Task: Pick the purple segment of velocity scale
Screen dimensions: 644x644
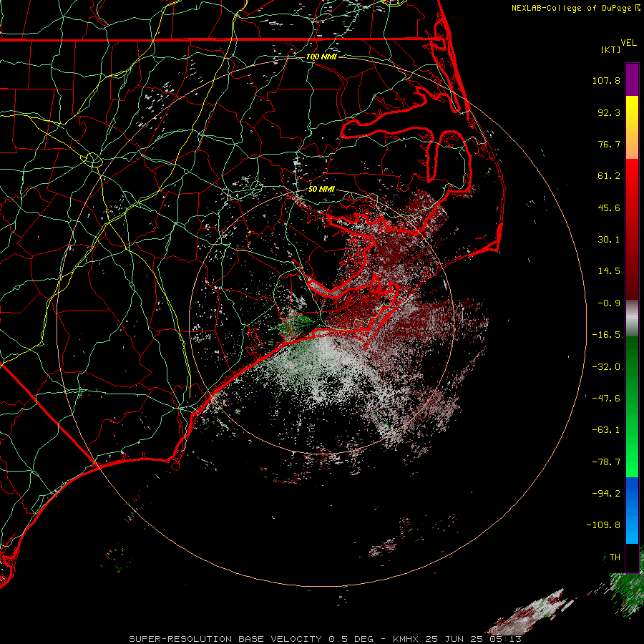Action: (x=632, y=79)
